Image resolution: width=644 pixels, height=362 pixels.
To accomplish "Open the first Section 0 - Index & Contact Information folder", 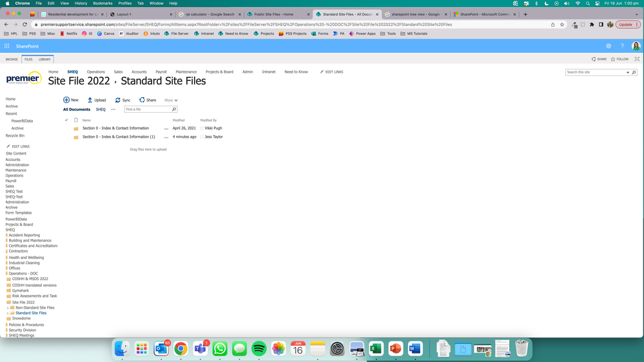I will click(x=115, y=128).
